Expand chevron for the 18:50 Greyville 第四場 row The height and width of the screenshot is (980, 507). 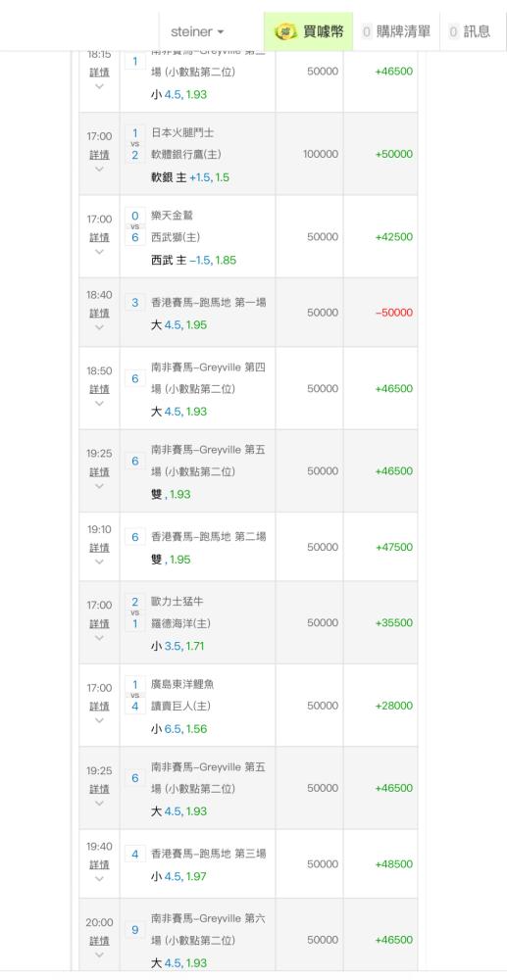pyautogui.click(x=99, y=403)
